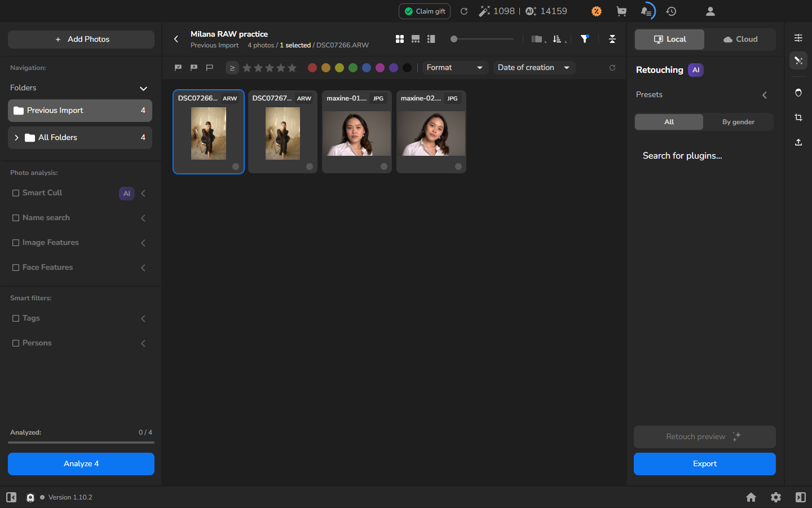Click the back arrow beside Milana RAW practice
812x508 pixels.
[176, 39]
